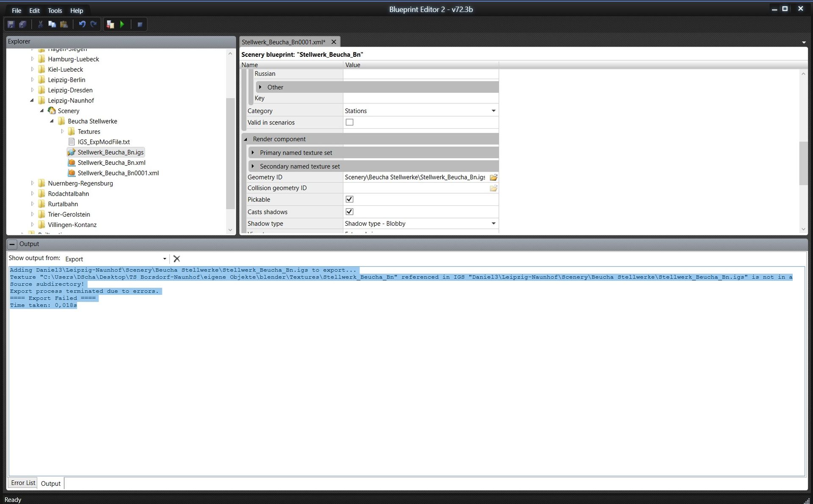This screenshot has width=813, height=504.
Task: Clear output with the X icon
Action: coord(177,259)
